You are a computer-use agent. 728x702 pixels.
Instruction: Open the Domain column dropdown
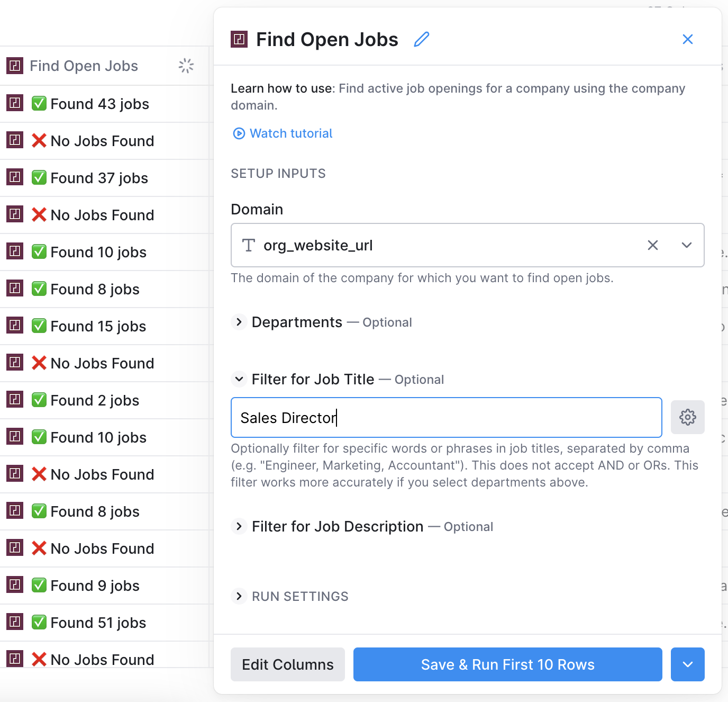(687, 245)
